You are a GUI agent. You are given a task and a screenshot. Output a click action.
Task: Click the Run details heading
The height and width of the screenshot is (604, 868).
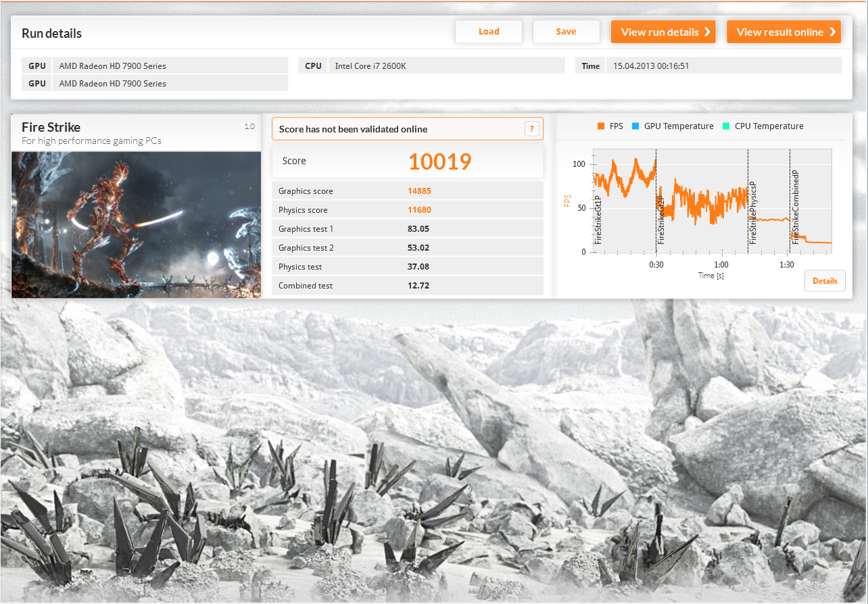pyautogui.click(x=51, y=33)
